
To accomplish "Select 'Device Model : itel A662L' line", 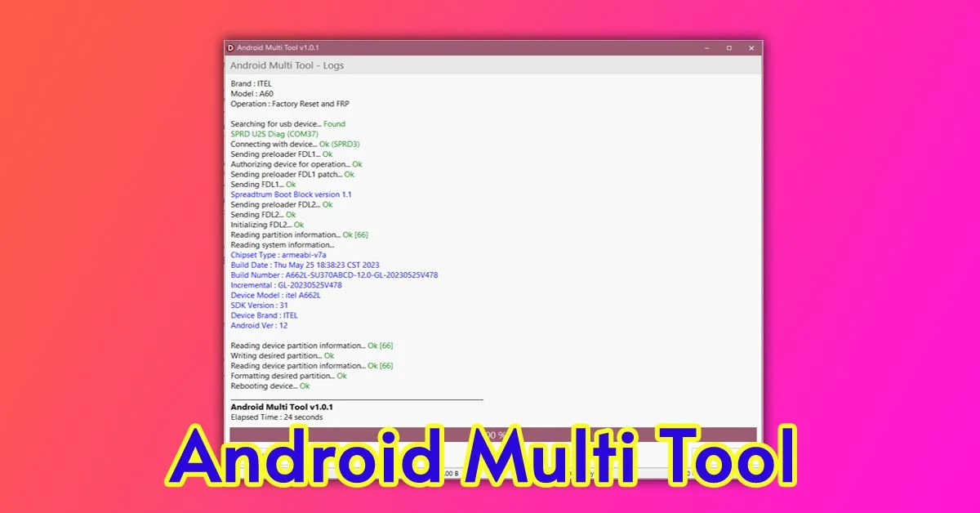I will click(276, 295).
